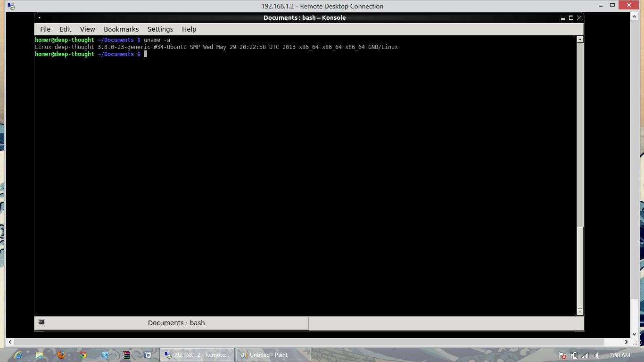
Task: Open the File menu in Konsole
Action: coord(45,29)
